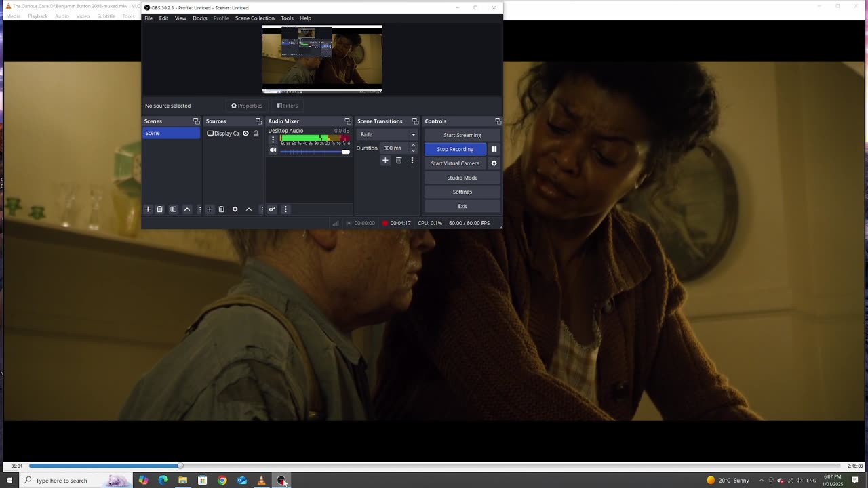Open the Edit menu in OBS
Screen dimensions: 868x488
coord(163,18)
